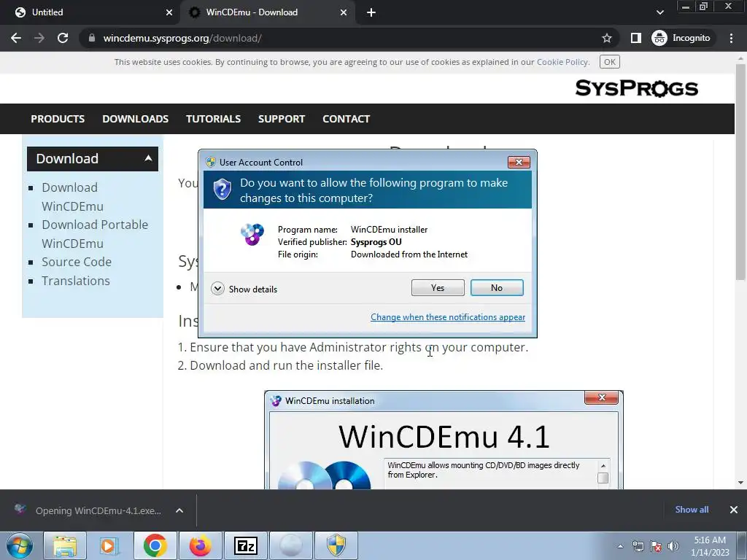Click the volume speaker tray icon
Screen dimensions: 747x560
click(673, 546)
